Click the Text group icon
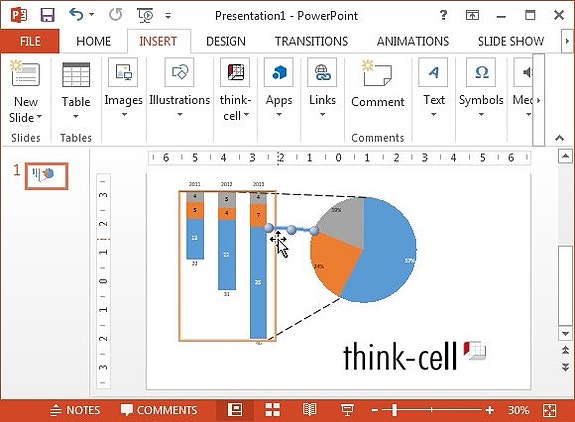 [x=433, y=72]
